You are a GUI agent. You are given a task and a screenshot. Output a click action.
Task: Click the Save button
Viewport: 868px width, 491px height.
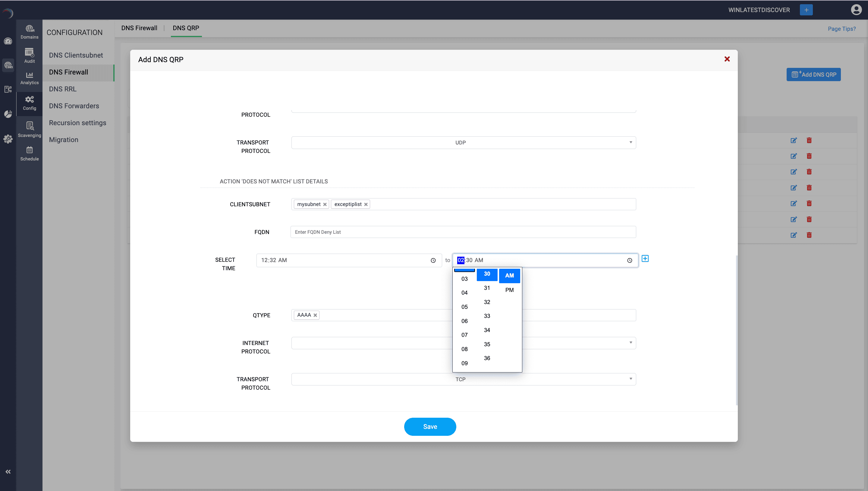[429, 426]
